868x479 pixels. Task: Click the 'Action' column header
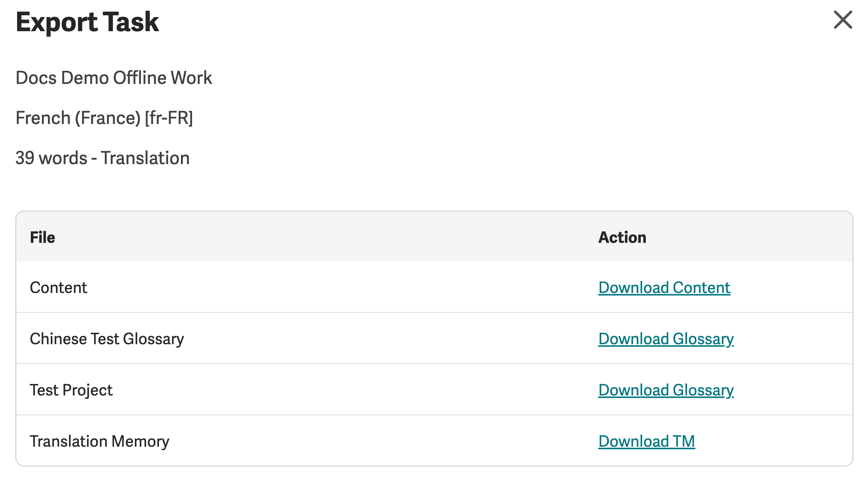[x=622, y=237]
